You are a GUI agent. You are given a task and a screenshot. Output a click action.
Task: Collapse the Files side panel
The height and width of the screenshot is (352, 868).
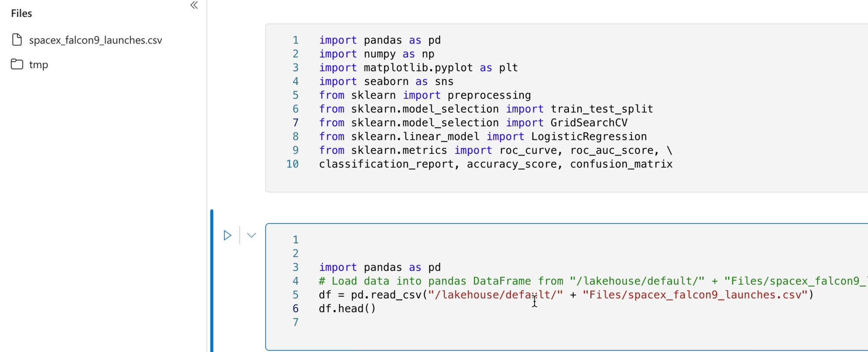point(194,5)
